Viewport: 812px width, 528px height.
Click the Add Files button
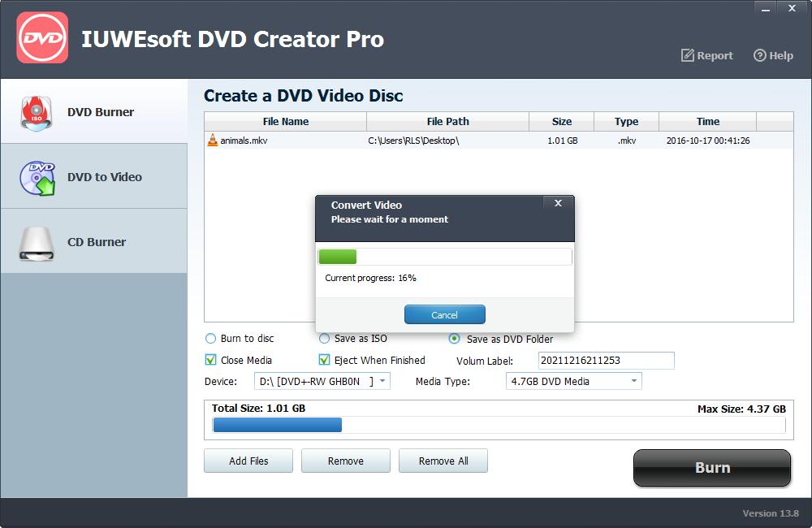[x=248, y=461]
